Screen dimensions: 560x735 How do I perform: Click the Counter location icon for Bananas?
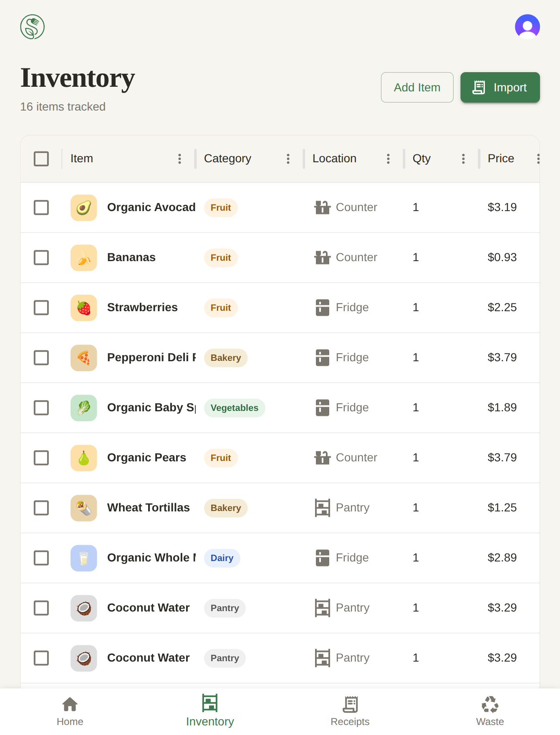point(323,257)
